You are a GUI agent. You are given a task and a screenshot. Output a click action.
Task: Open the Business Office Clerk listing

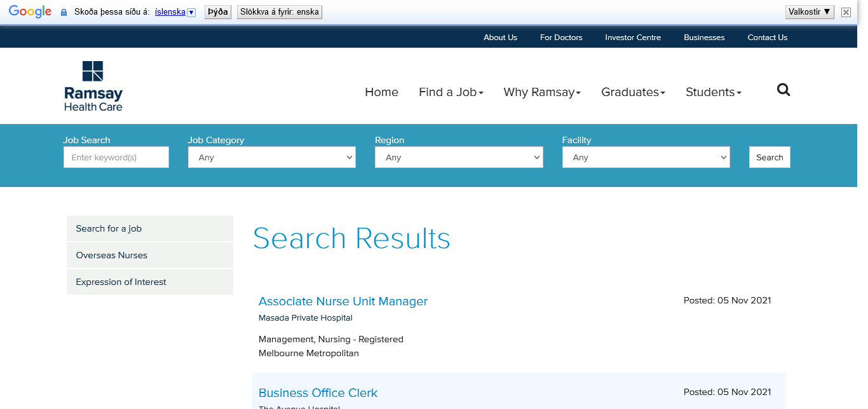coord(318,393)
